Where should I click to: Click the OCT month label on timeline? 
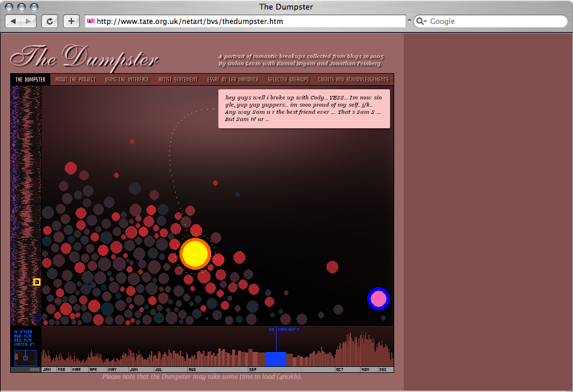pyautogui.click(x=340, y=370)
